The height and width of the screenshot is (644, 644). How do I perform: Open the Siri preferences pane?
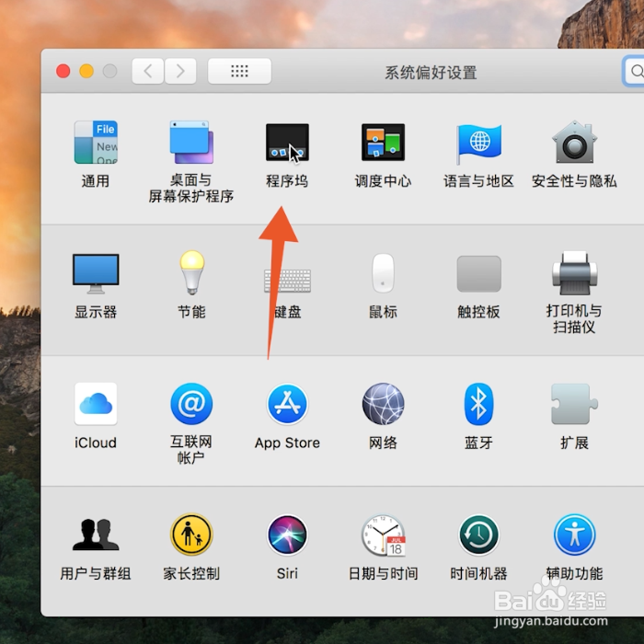point(287,535)
